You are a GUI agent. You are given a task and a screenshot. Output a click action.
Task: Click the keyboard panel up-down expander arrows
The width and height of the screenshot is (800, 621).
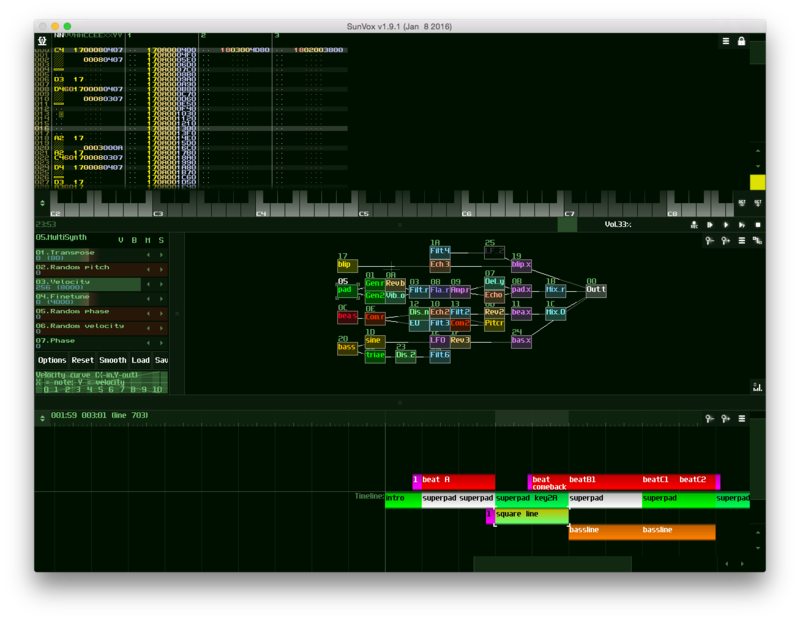42,203
